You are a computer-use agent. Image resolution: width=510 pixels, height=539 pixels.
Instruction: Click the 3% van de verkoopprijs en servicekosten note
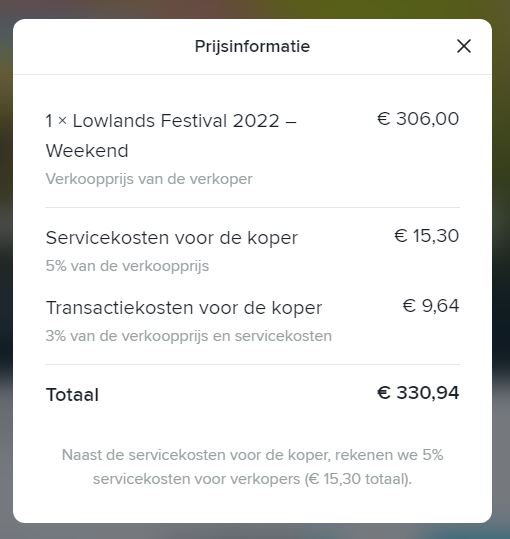[x=189, y=336]
